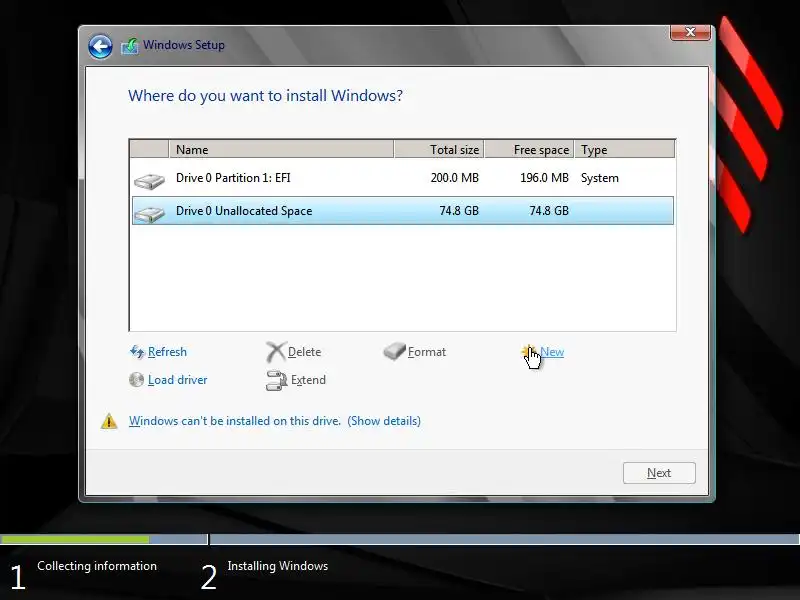Create a New partition
This screenshot has height=600, width=800.
(x=552, y=352)
